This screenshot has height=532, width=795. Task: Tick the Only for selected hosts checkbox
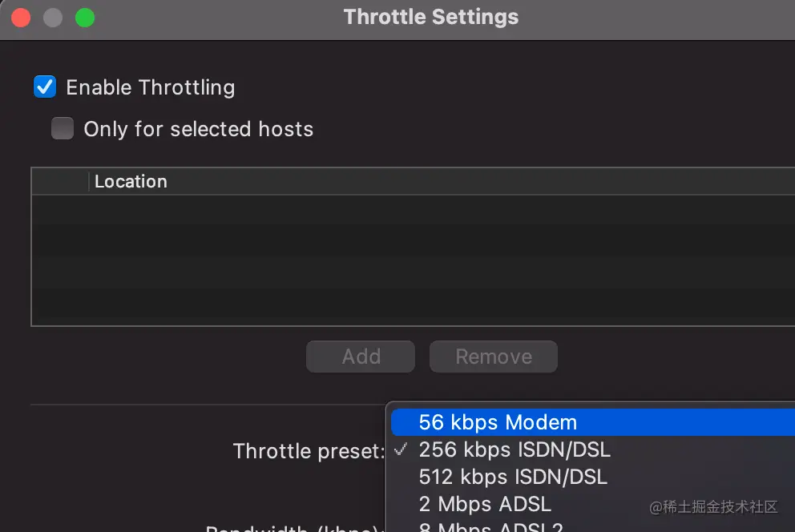(63, 128)
